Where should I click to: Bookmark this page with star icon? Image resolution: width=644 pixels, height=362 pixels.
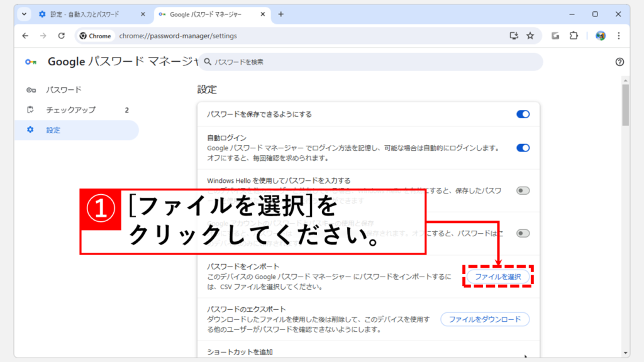[x=530, y=36]
